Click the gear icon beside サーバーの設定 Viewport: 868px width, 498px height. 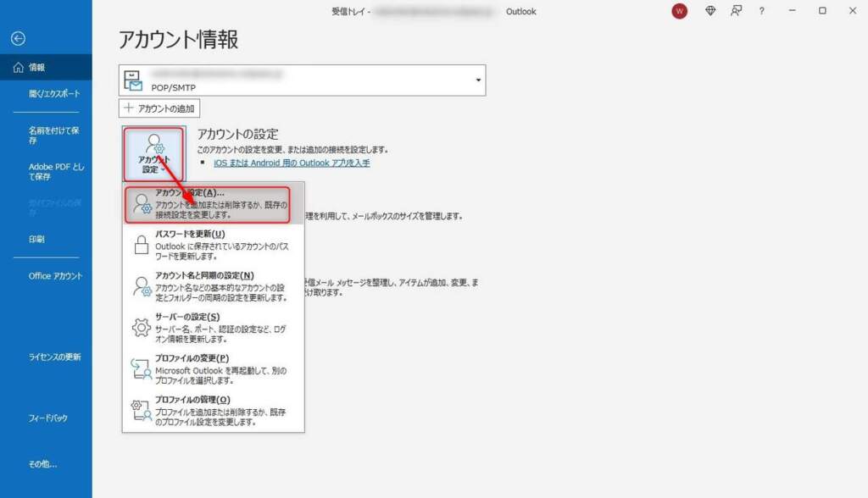tap(142, 328)
